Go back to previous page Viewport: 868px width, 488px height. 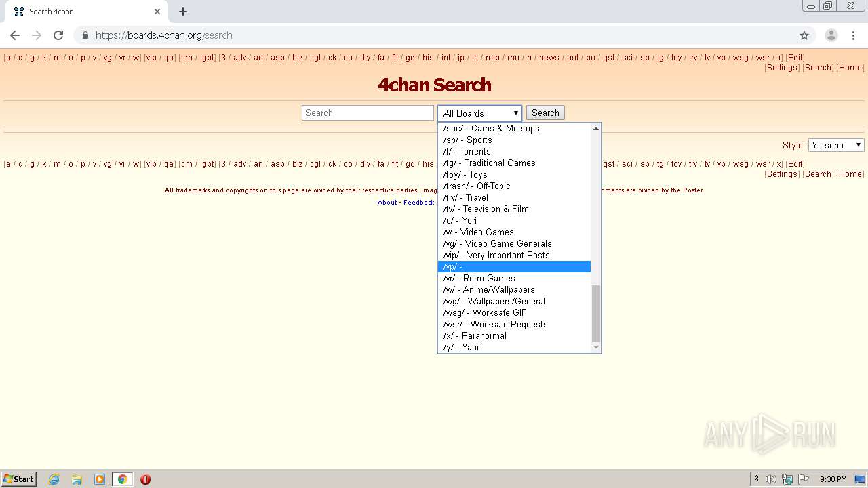click(x=15, y=35)
